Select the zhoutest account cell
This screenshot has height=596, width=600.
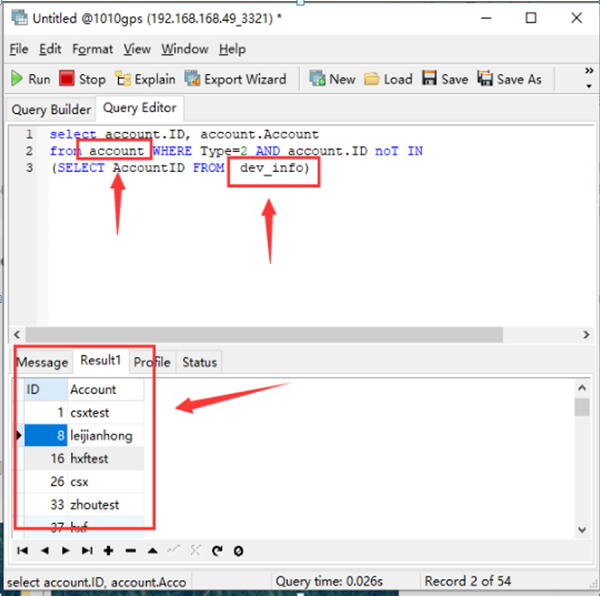pos(106,504)
